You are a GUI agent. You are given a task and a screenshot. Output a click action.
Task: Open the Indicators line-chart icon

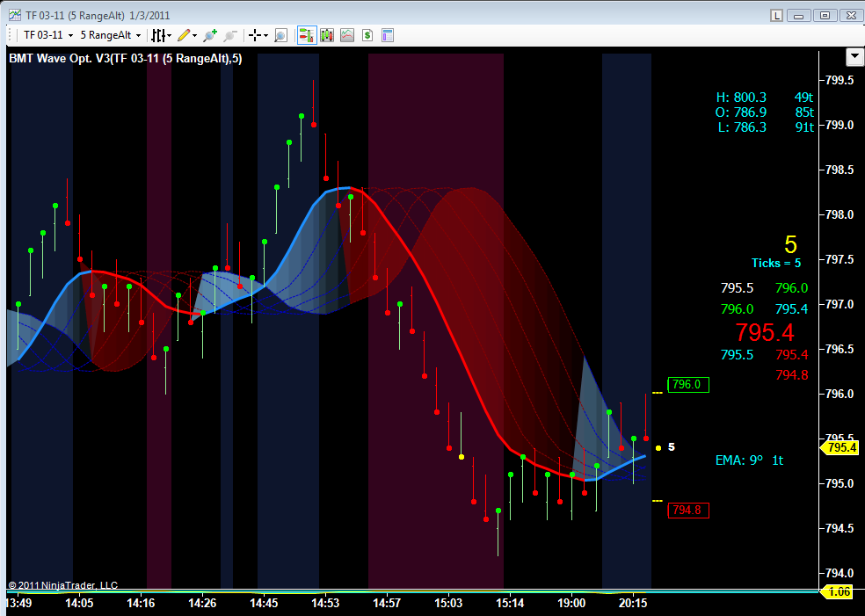[x=347, y=36]
